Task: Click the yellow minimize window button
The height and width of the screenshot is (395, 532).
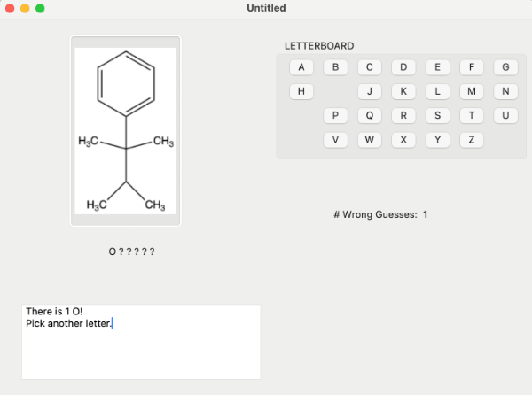Action: click(x=25, y=8)
